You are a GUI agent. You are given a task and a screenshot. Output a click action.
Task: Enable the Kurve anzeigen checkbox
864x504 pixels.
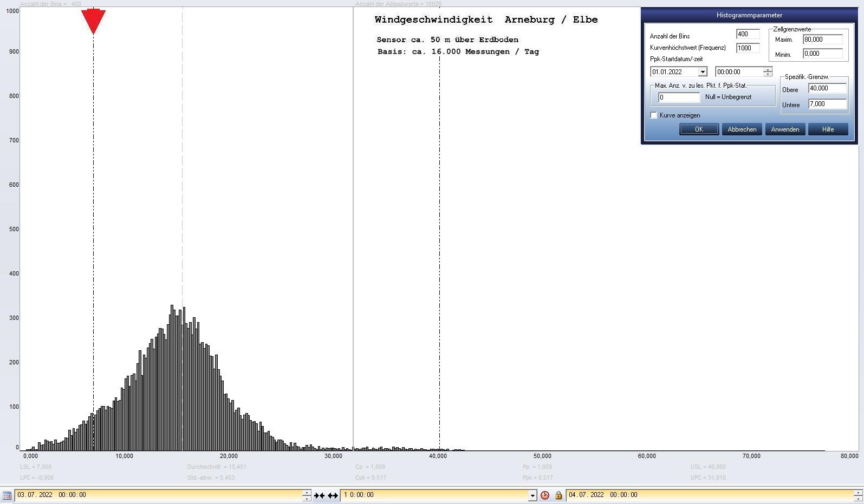[654, 115]
